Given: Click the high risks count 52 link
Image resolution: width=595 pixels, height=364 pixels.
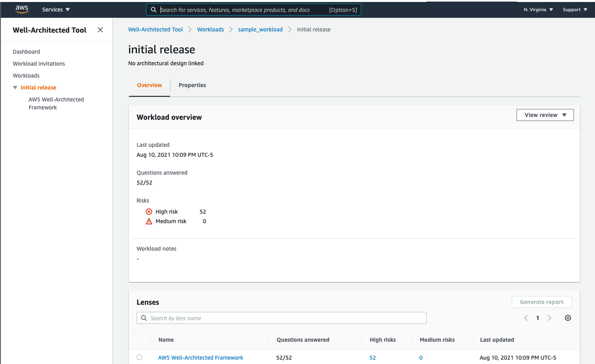Looking at the screenshot, I should (x=372, y=358).
